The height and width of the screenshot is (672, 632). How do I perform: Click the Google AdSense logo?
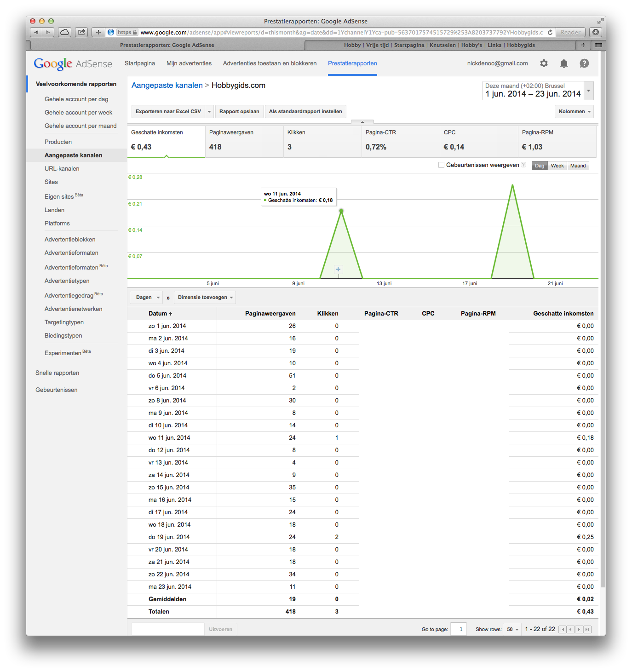point(73,63)
